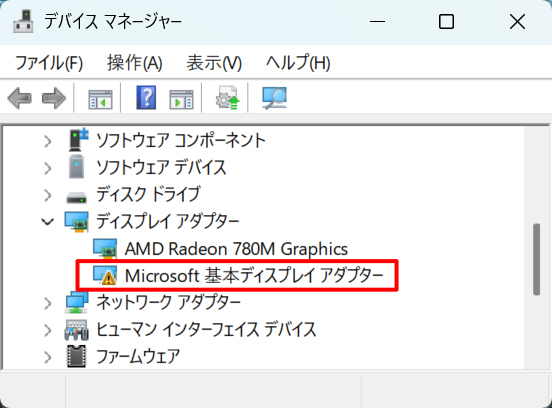The width and height of the screenshot is (552, 408).
Task: Expand the ネットワーク アダプター node
Action: click(x=48, y=303)
